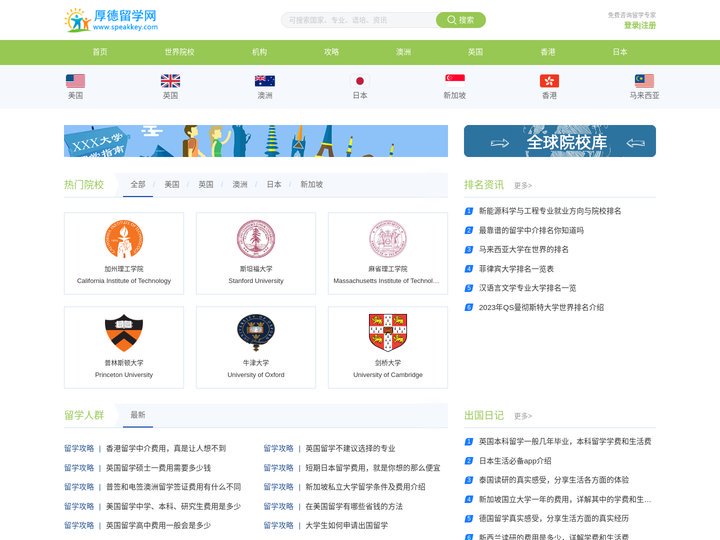Open article 英国留学不建议选择的专业

click(350, 449)
